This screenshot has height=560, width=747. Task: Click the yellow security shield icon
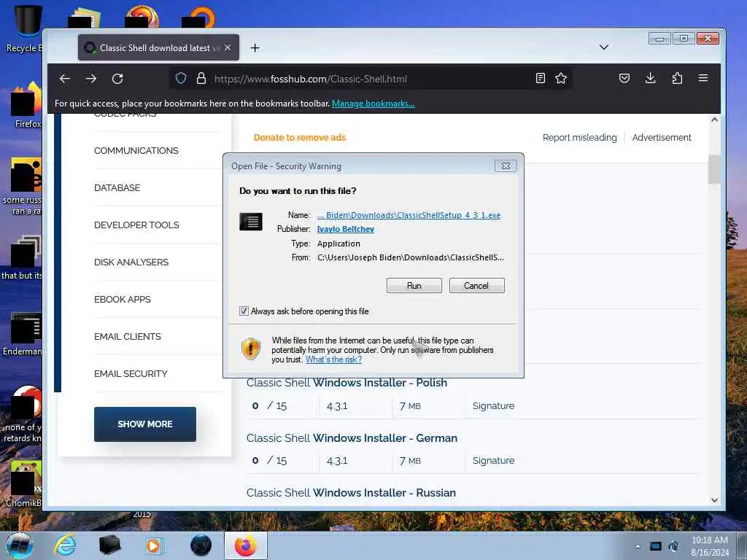click(x=251, y=348)
